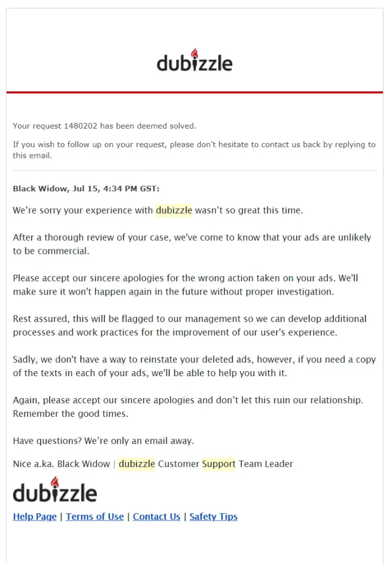Open the Help Page link
Image resolution: width=392 pixels, height=564 pixels.
pyautogui.click(x=34, y=517)
